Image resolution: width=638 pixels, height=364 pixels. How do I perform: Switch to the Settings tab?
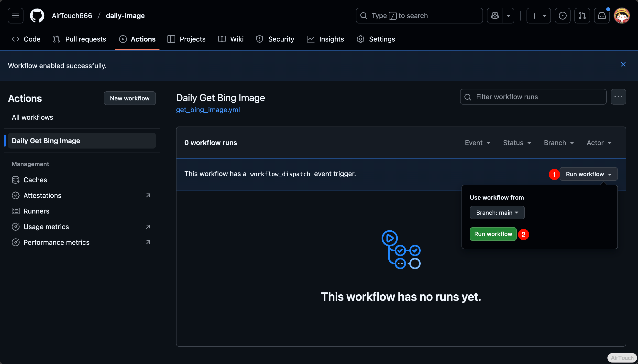click(x=376, y=39)
